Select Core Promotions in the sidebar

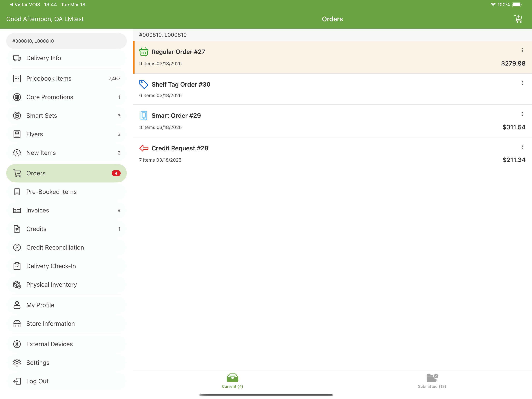click(x=66, y=97)
